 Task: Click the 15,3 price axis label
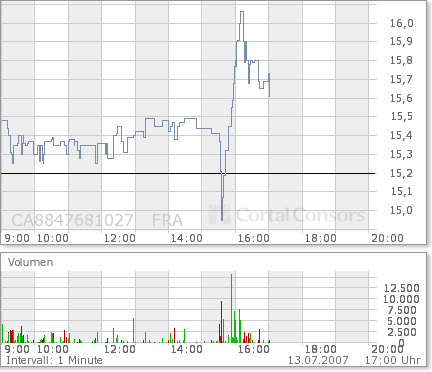402,154
